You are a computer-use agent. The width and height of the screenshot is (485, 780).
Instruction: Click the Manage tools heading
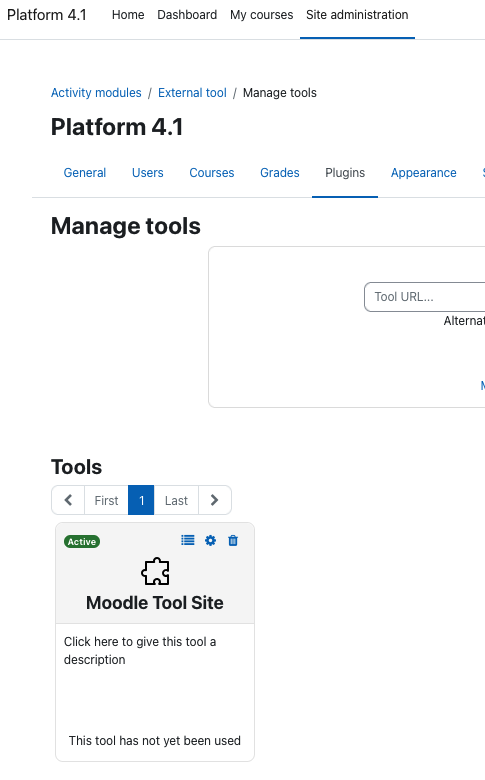126,226
